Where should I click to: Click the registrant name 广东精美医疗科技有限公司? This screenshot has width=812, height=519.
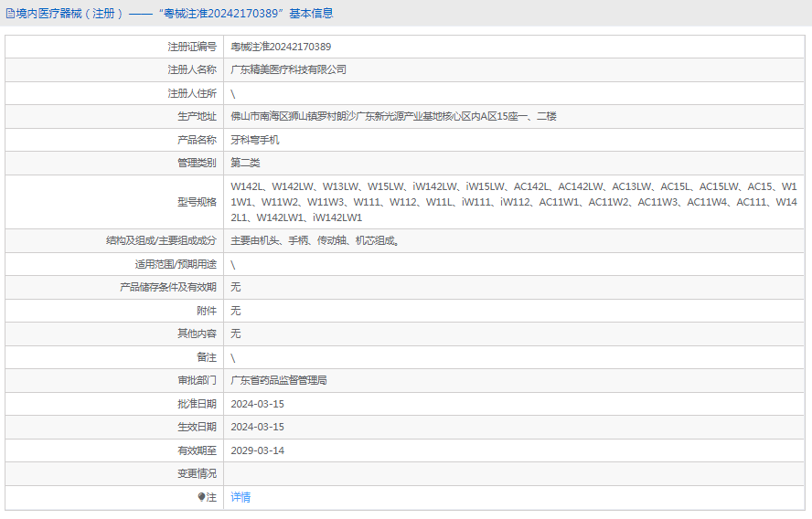coord(288,69)
